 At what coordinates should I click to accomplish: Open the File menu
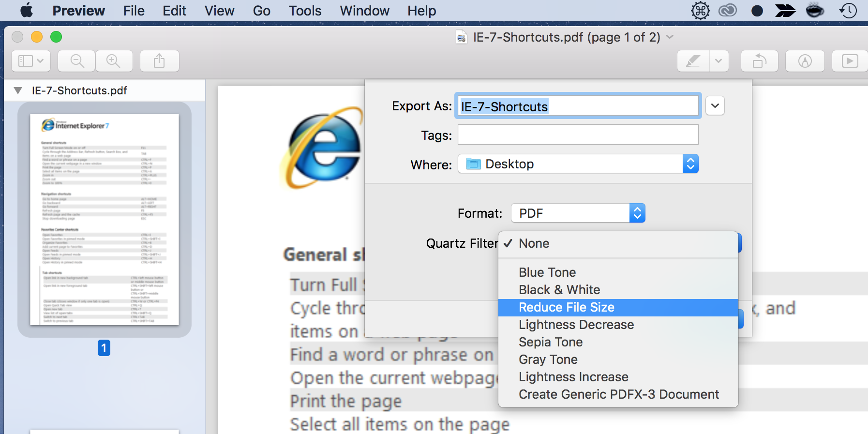[134, 11]
